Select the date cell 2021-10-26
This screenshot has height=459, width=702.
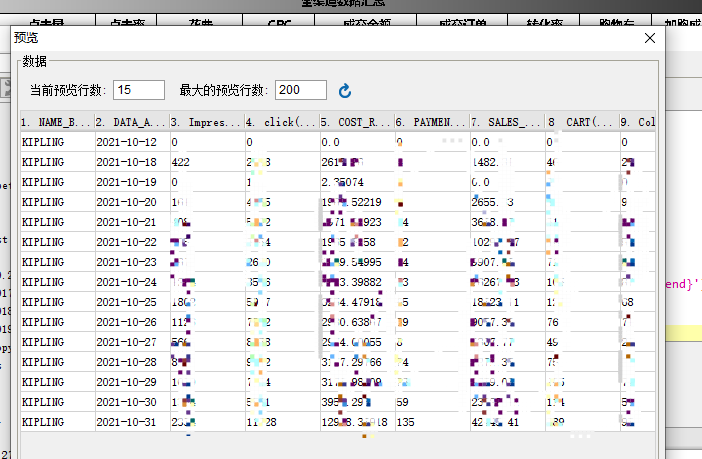point(133,322)
